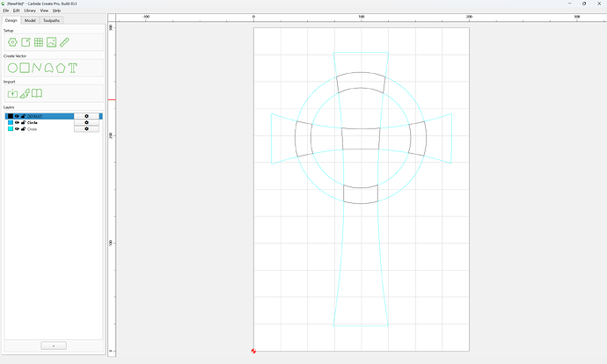Open the Edit menu
Viewport: 607px width, 364px height.
point(16,11)
